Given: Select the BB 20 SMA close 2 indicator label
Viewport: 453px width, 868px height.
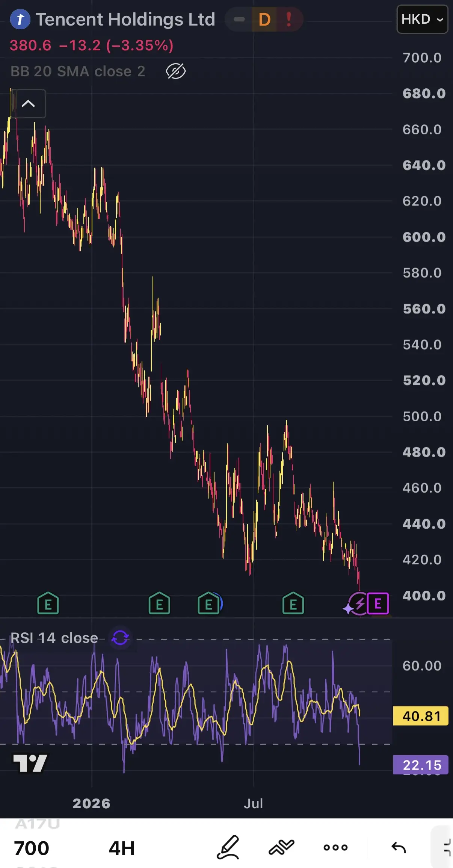Looking at the screenshot, I should coord(78,71).
